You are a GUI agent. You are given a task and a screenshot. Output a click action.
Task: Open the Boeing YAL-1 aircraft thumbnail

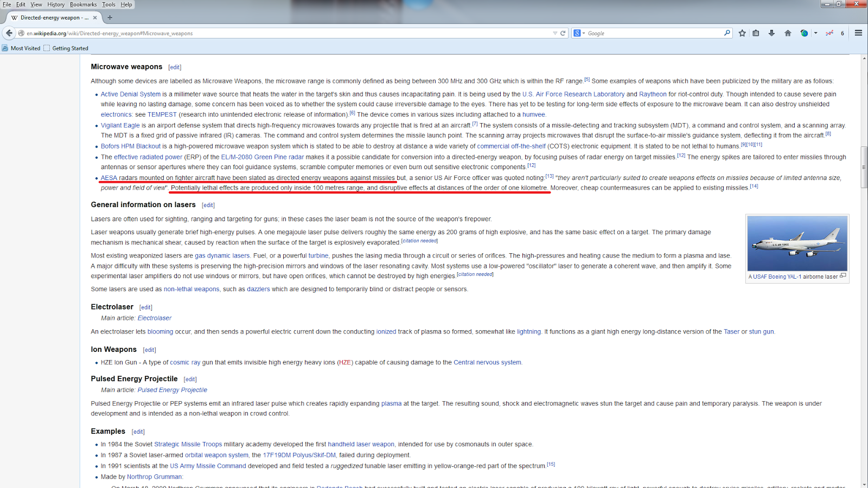click(x=797, y=243)
